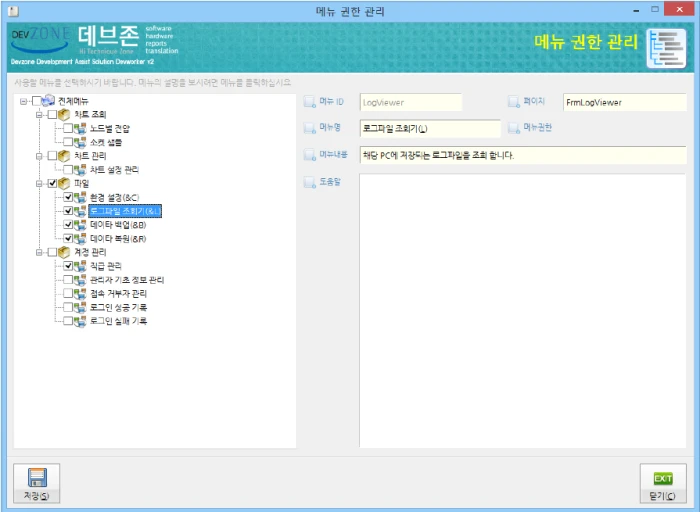Select the 직급 관리 item label
The width and height of the screenshot is (700, 512).
coord(106,266)
